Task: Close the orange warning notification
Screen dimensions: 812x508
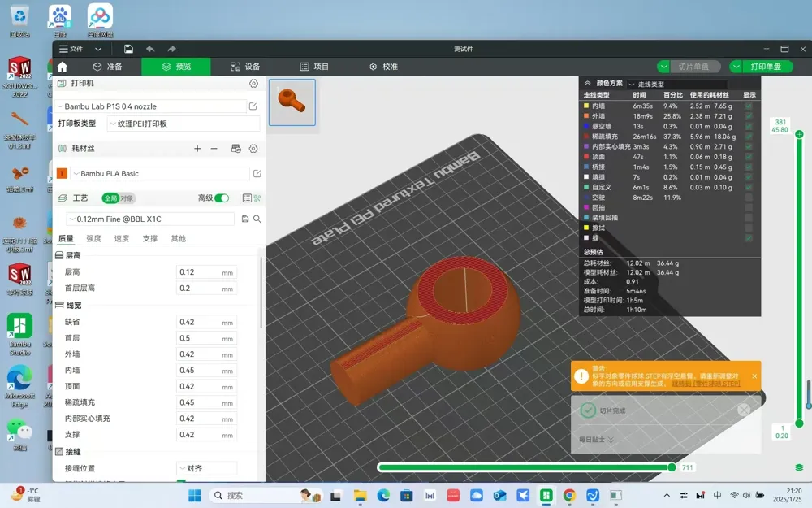Action: point(754,376)
